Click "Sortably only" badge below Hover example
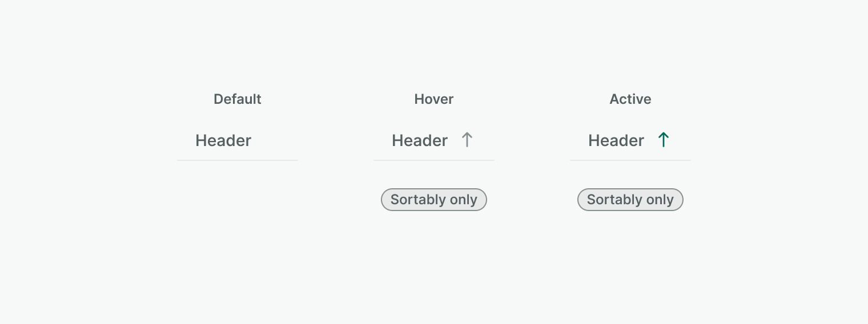Viewport: 868px width, 324px height. pos(434,200)
